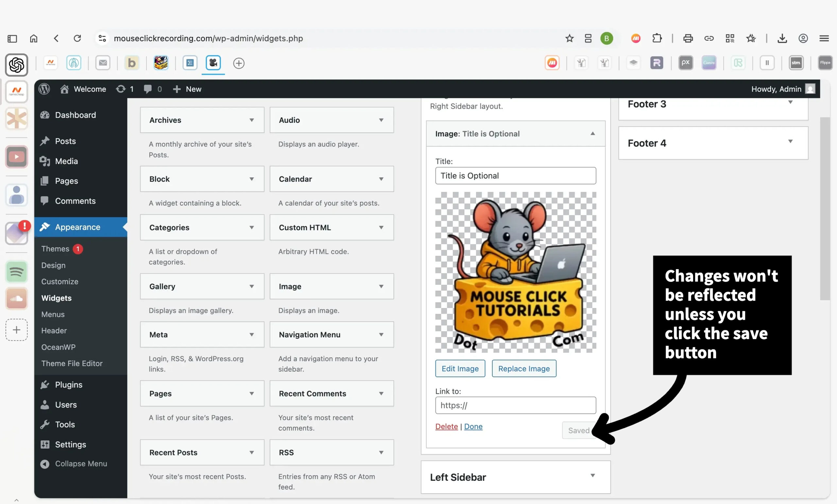The width and height of the screenshot is (837, 504).
Task: Expand the Left Sidebar widget area
Action: [x=592, y=476]
